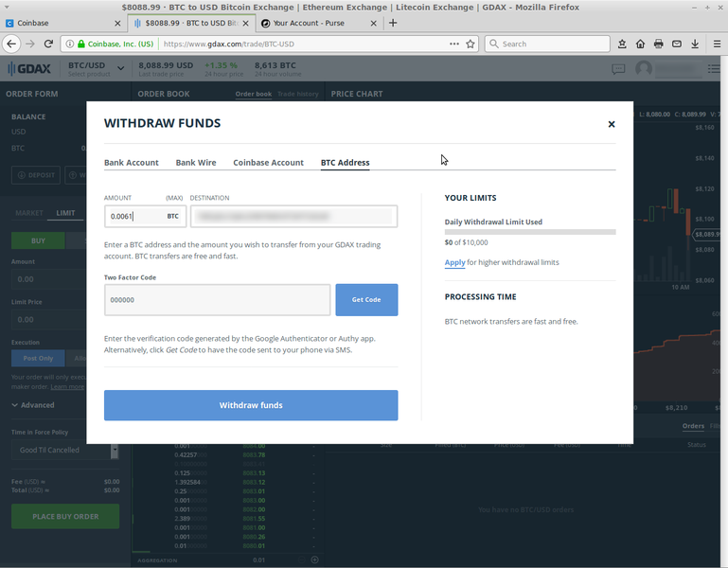Close the Coinbase browser tab
This screenshot has width=728, height=568.
click(x=117, y=24)
